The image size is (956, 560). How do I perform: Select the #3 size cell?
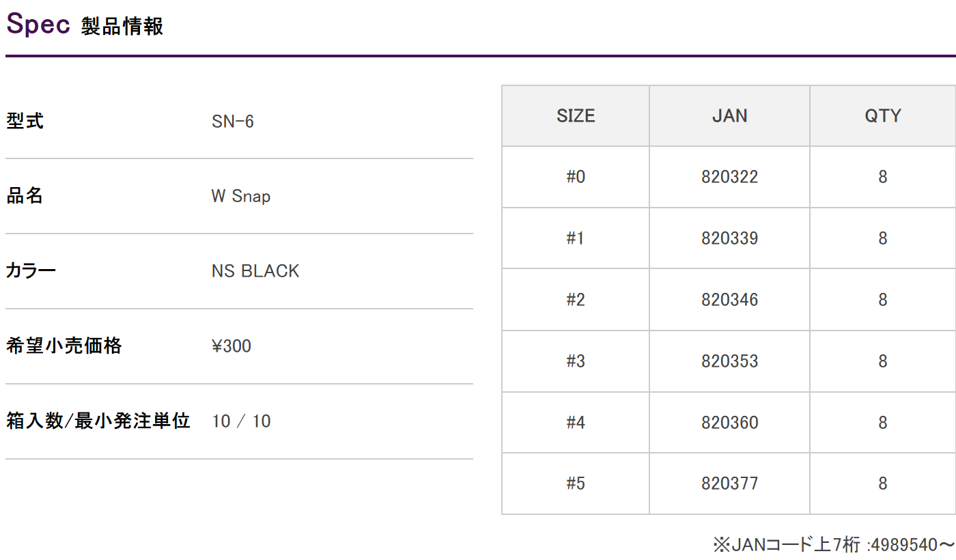[x=576, y=361]
